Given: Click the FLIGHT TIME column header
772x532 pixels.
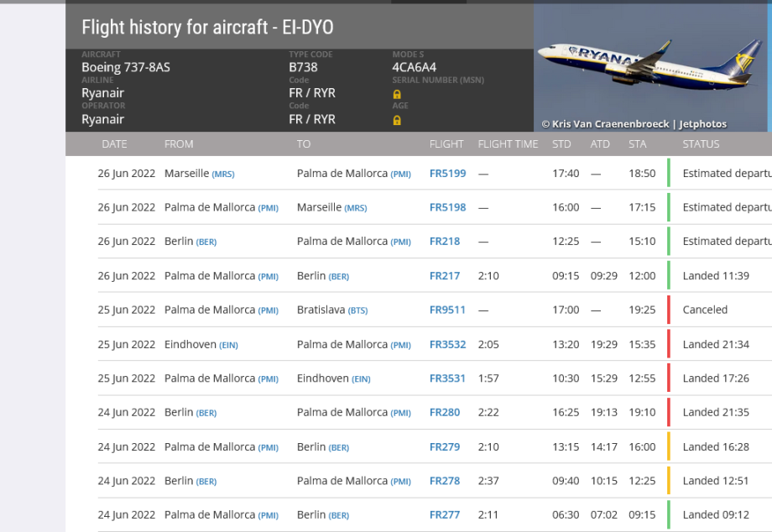Looking at the screenshot, I should pos(508,144).
